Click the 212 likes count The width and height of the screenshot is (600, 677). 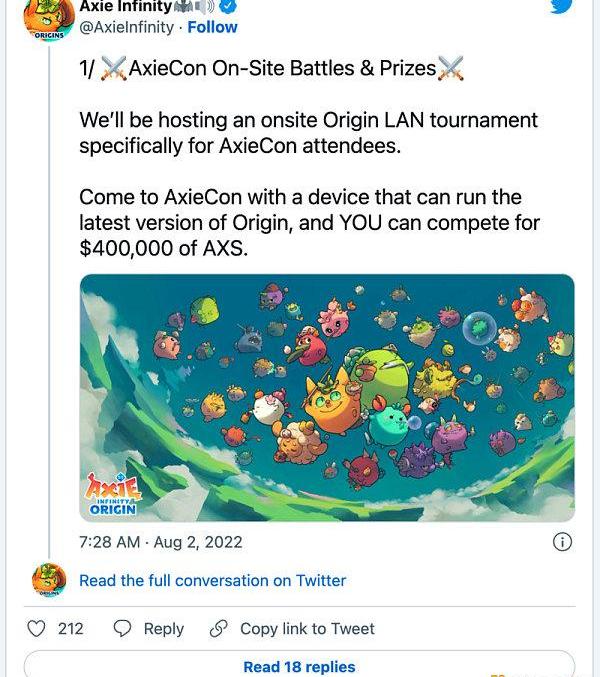pyautogui.click(x=70, y=629)
